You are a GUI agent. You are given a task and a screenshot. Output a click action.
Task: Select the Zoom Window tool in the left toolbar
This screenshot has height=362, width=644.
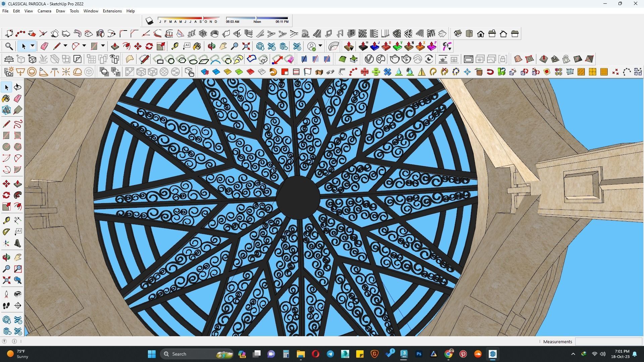click(x=18, y=269)
